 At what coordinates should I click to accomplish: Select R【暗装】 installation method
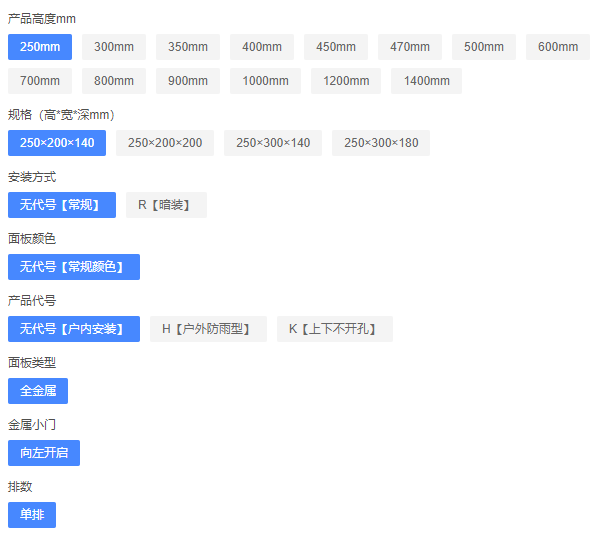point(166,205)
